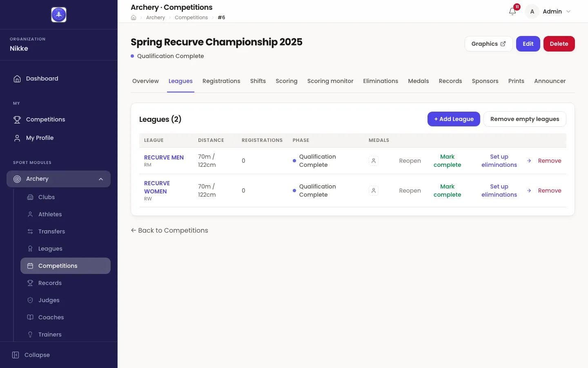The width and height of the screenshot is (588, 368).
Task: Open the RECURVE MEN league link
Action: coord(164,157)
